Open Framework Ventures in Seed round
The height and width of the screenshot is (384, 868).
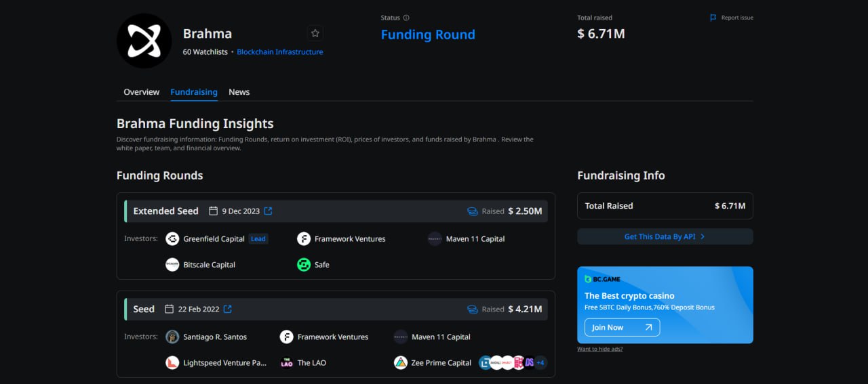click(x=333, y=337)
